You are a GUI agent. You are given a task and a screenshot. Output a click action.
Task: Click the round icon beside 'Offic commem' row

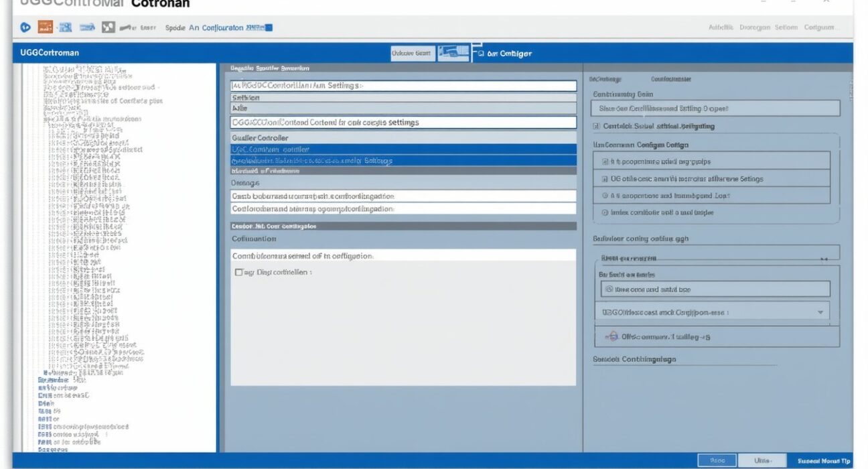(611, 337)
